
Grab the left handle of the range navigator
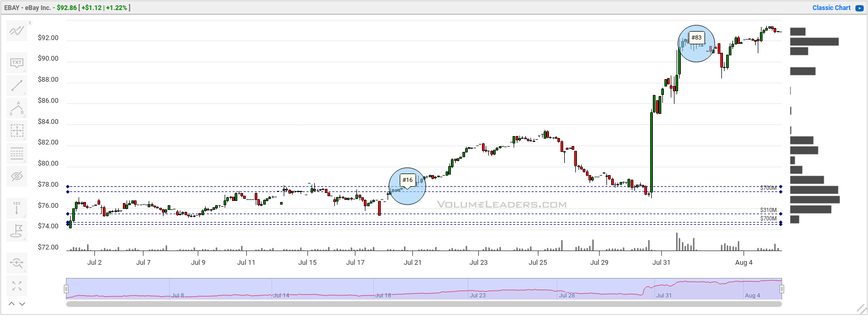pos(66,288)
